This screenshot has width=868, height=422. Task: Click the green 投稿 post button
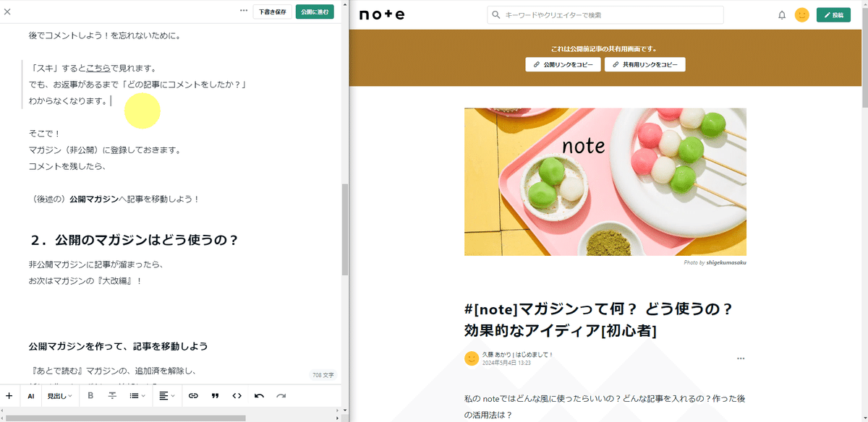pos(833,15)
